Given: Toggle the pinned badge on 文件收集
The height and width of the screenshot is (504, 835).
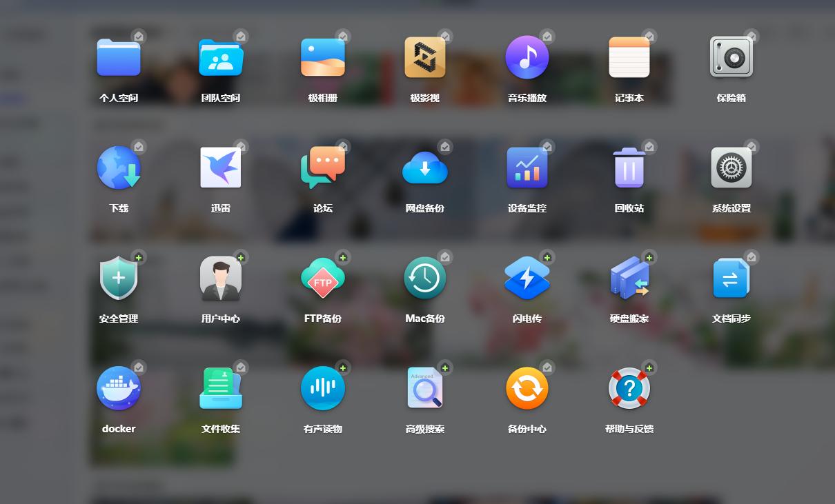Looking at the screenshot, I should [x=241, y=367].
